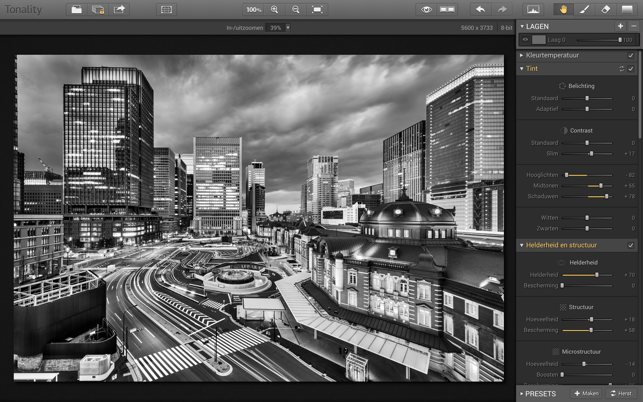
Task: Add a new layer with plus
Action: coord(620,26)
